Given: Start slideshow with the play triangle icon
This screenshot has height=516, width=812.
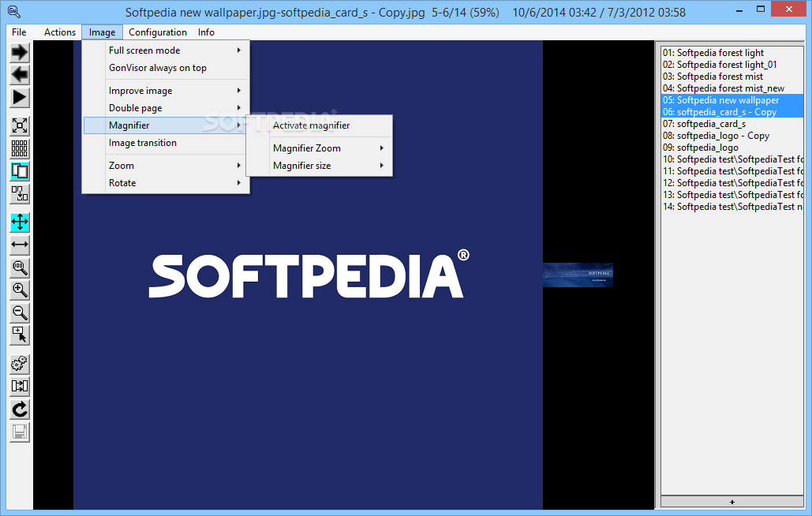Looking at the screenshot, I should click(x=20, y=98).
